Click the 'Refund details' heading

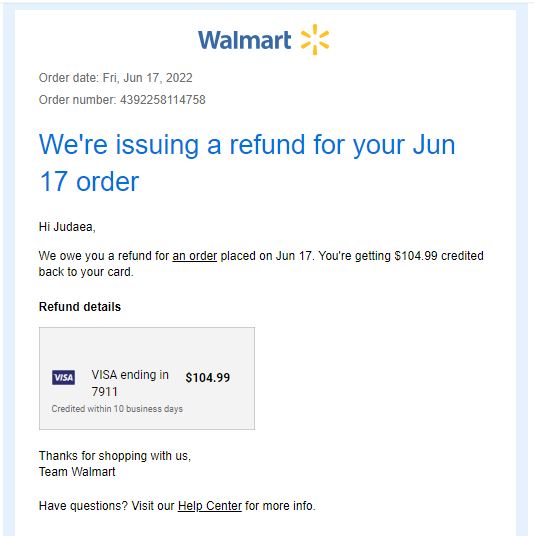coord(80,307)
